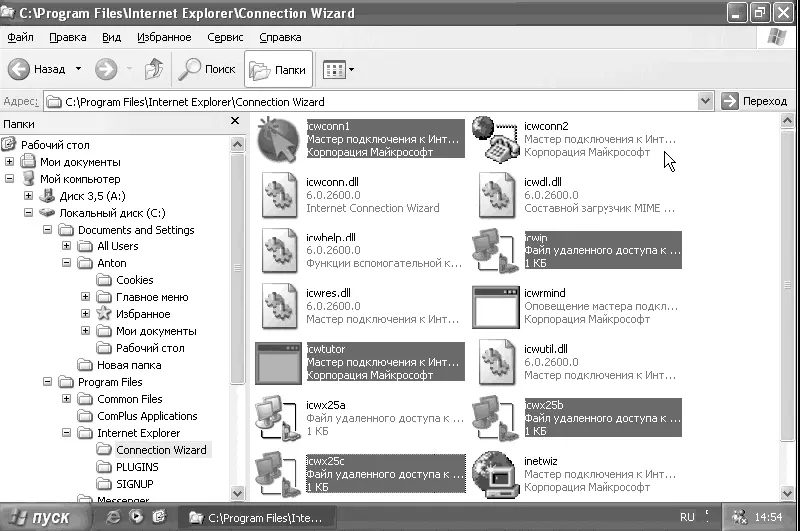Select the icwutil.dll file icon

(496, 363)
